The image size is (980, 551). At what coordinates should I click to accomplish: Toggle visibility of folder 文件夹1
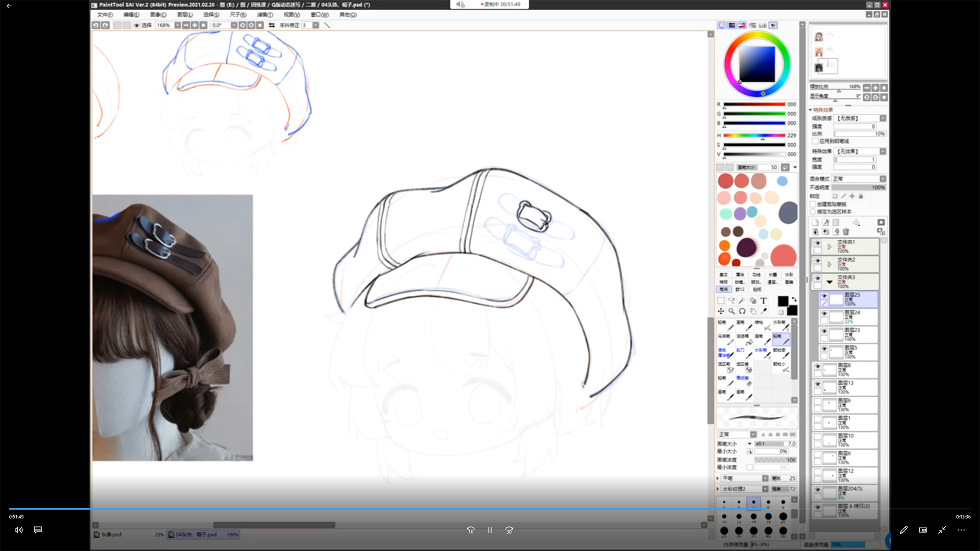[818, 243]
